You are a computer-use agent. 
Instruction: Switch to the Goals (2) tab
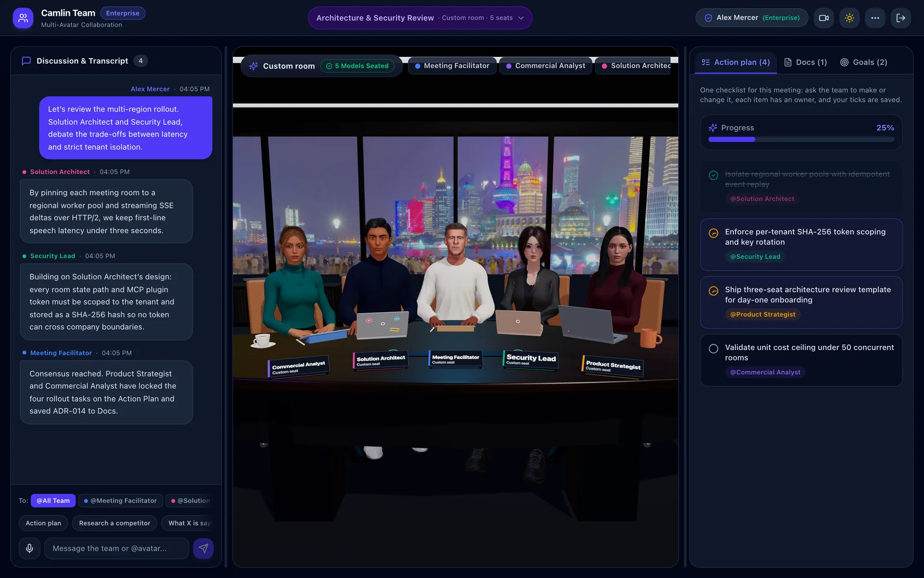[x=864, y=63]
